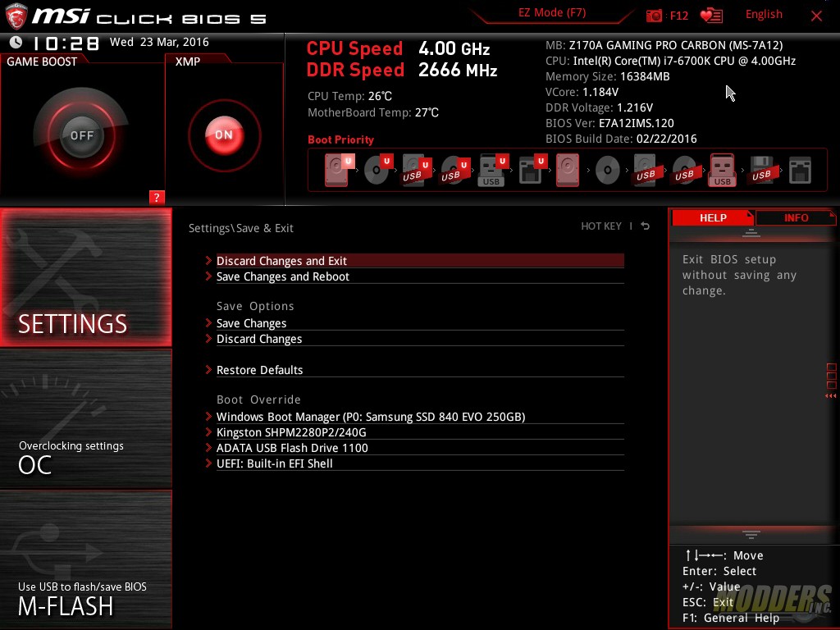Select Restore Defaults

pyautogui.click(x=420, y=370)
